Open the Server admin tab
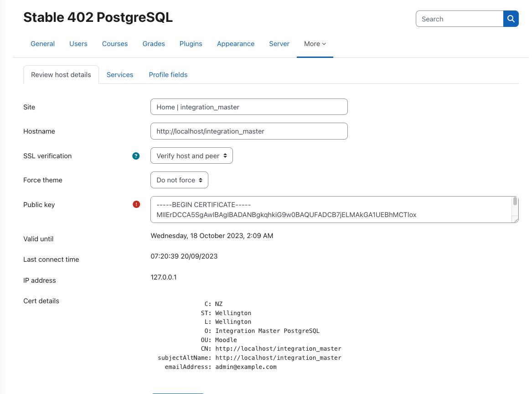The width and height of the screenshot is (532, 394). tap(279, 44)
